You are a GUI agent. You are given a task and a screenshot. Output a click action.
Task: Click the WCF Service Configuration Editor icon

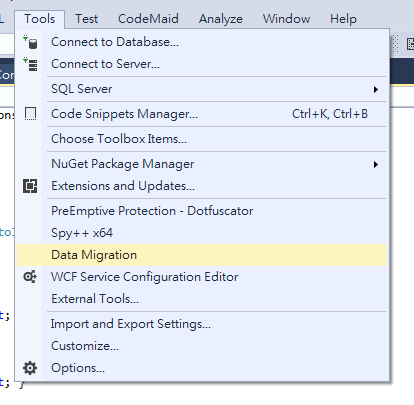click(30, 277)
